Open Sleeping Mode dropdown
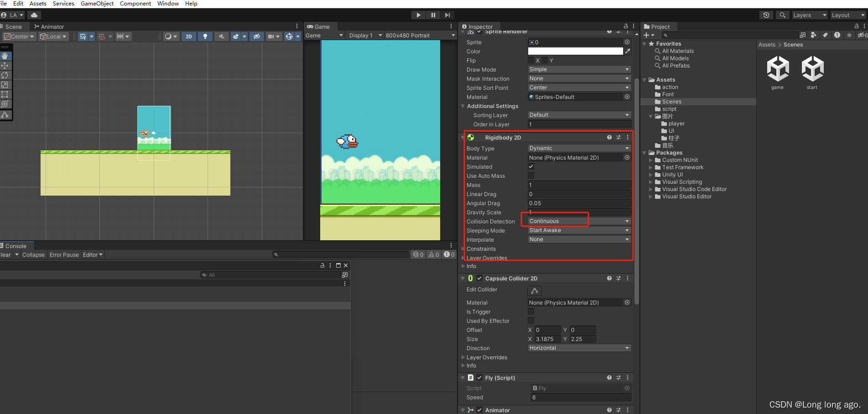Screen dimensions: 868x414 point(579,230)
